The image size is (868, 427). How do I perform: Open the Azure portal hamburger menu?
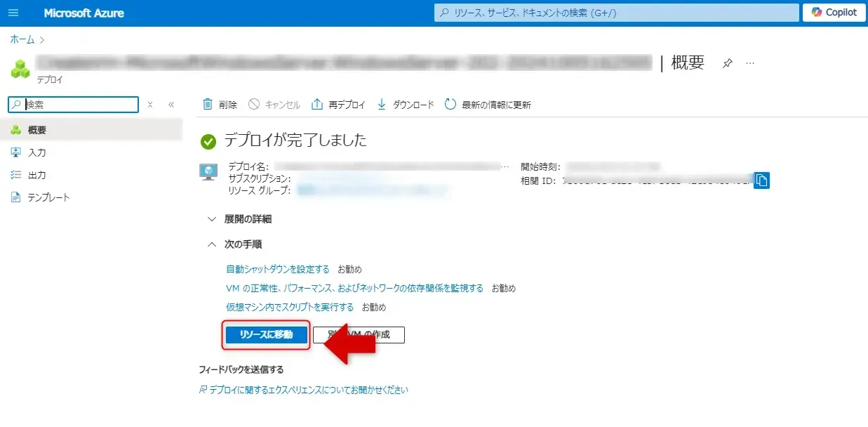13,13
